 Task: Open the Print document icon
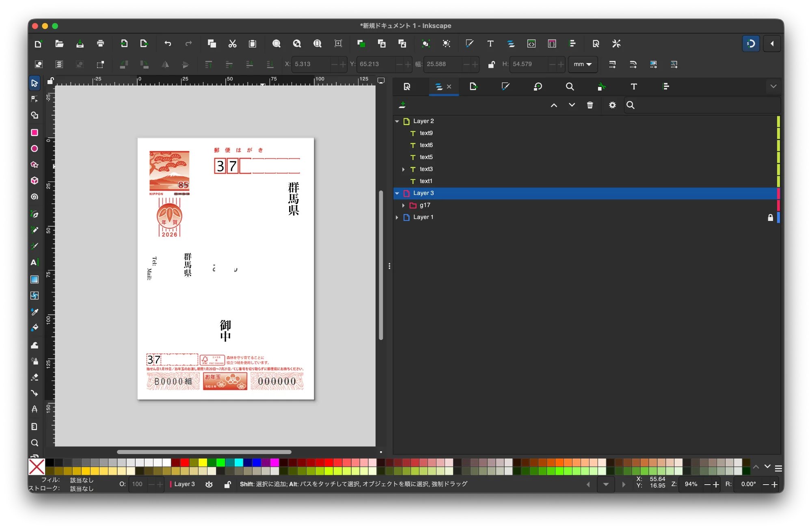pos(100,43)
